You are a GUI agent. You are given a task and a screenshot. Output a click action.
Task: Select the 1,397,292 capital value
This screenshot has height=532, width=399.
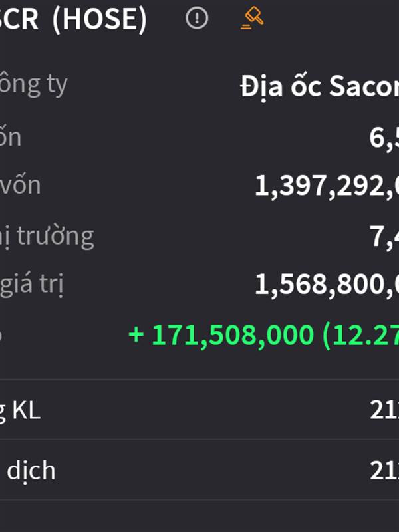[327, 186]
